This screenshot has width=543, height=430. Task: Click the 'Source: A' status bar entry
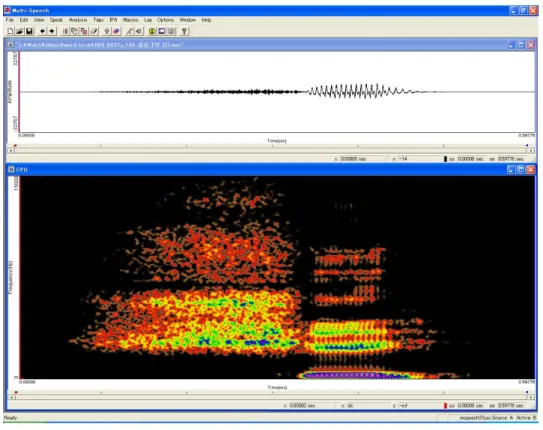[x=502, y=418]
